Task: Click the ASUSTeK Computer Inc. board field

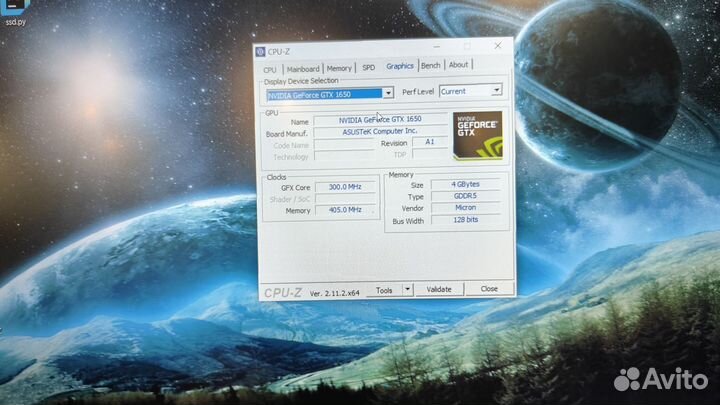Action: [x=380, y=131]
